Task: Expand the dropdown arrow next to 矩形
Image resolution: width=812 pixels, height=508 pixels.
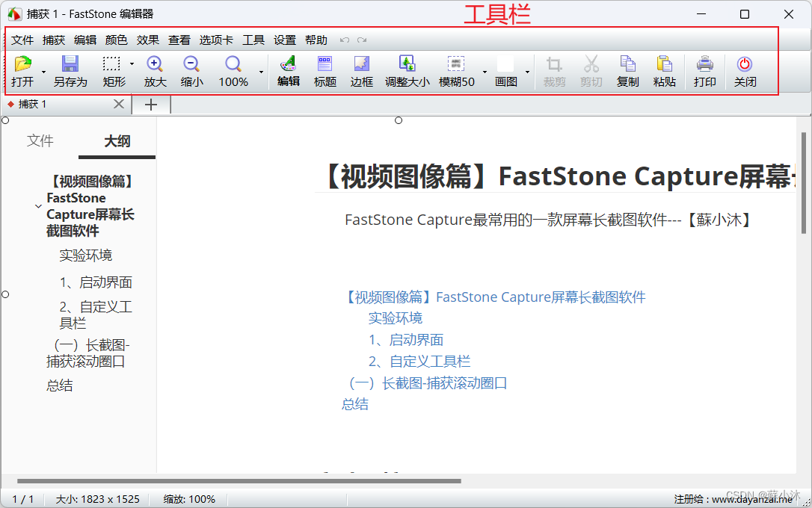Action: pyautogui.click(x=132, y=63)
